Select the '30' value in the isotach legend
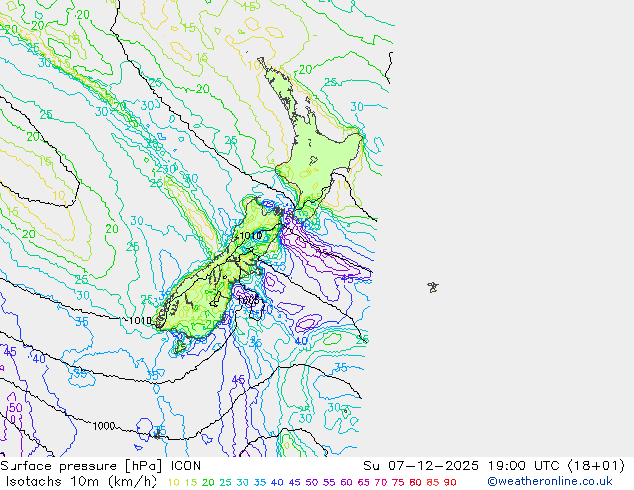Image resolution: width=634 pixels, height=490 pixels. (243, 482)
